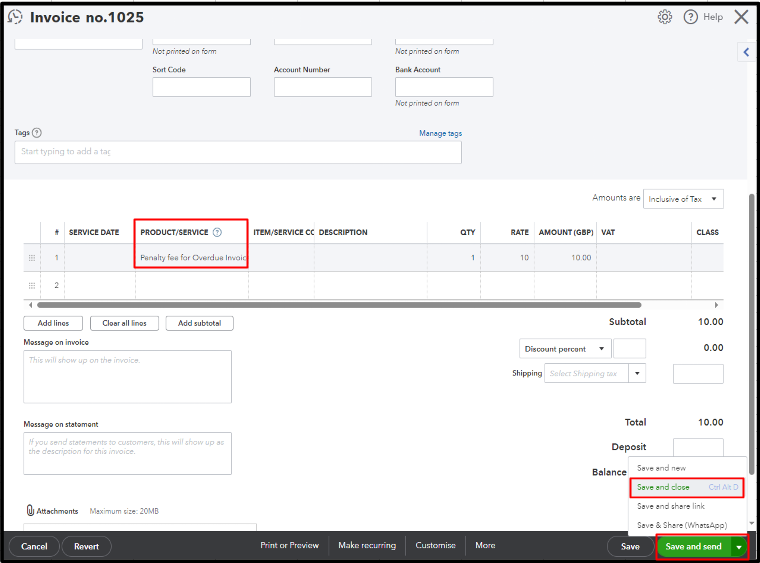The image size is (760, 563).
Task: Click the Revert button
Action: tap(86, 547)
